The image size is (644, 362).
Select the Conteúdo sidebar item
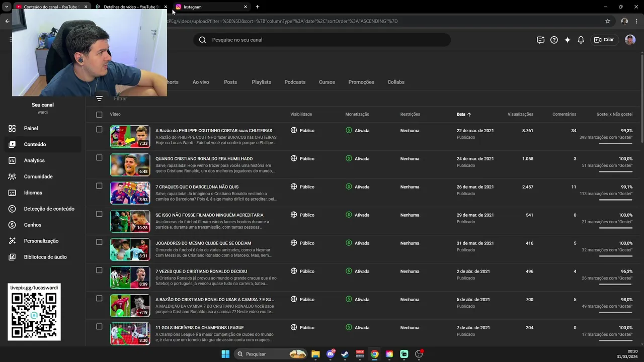[x=43, y=144]
